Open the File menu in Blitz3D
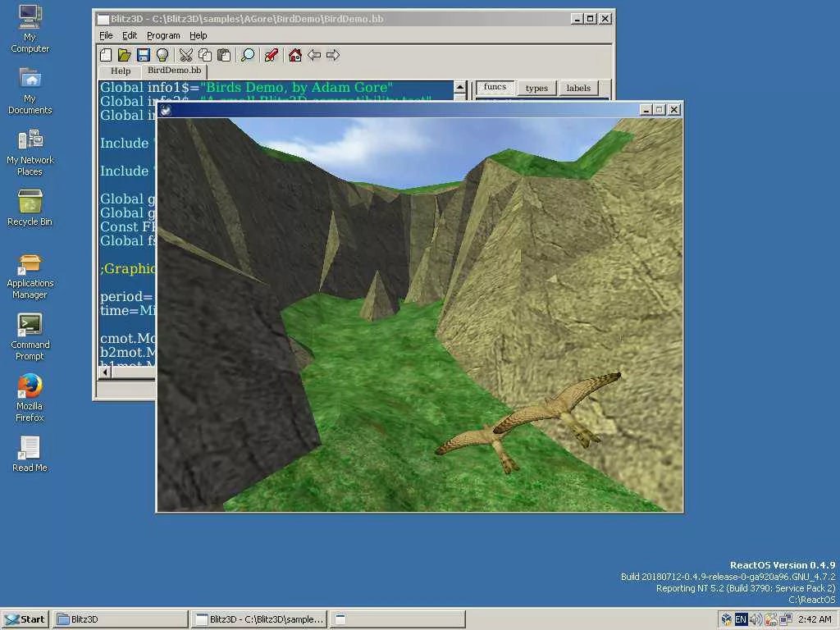 106,35
